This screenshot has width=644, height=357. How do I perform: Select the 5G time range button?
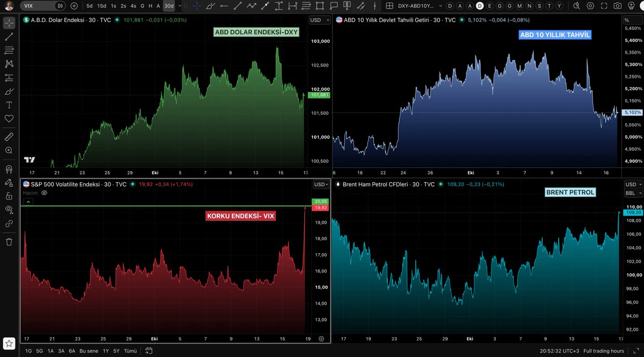(x=40, y=351)
